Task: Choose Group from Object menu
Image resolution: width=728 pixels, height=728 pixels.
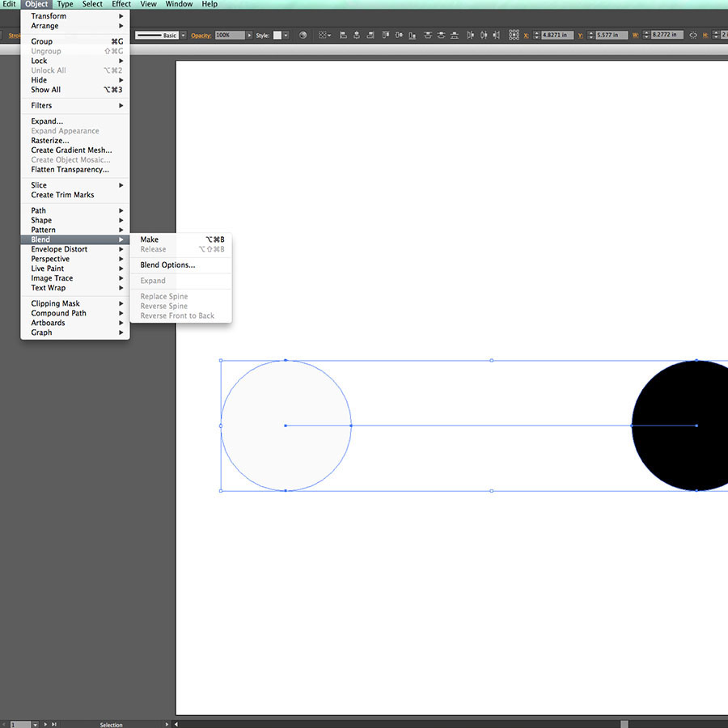Action: click(x=74, y=41)
